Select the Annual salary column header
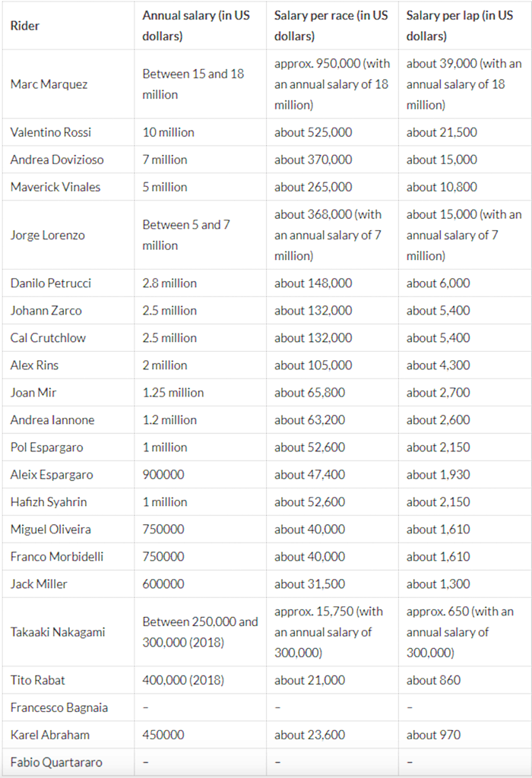This screenshot has height=778, width=532. coord(196,26)
